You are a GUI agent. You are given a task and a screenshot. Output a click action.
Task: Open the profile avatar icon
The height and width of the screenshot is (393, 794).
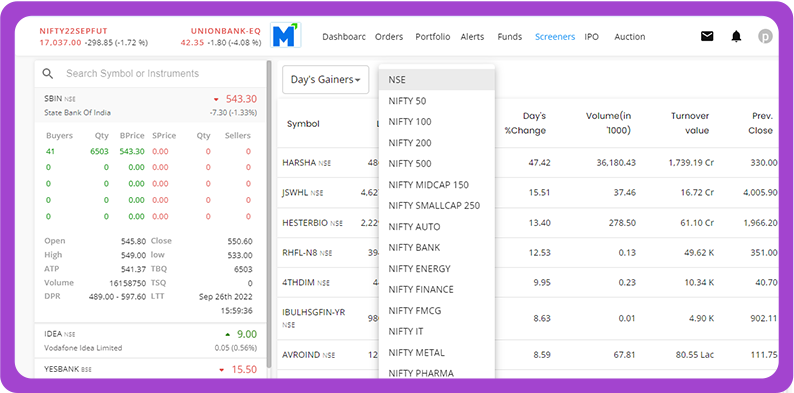(764, 36)
